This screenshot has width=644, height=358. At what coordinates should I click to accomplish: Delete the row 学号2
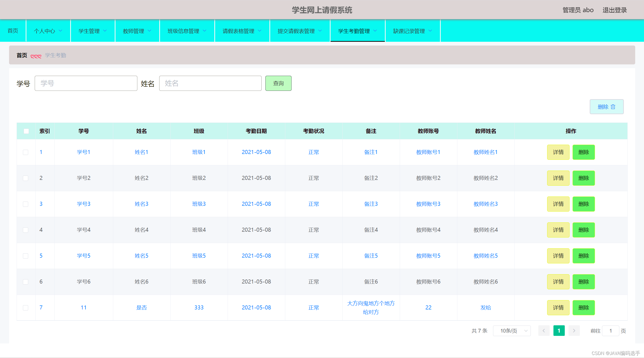[584, 178]
